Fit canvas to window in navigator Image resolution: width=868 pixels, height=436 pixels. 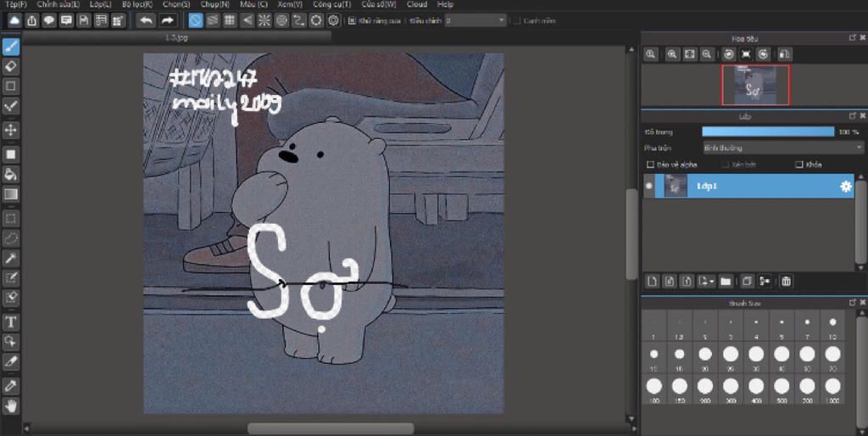689,53
